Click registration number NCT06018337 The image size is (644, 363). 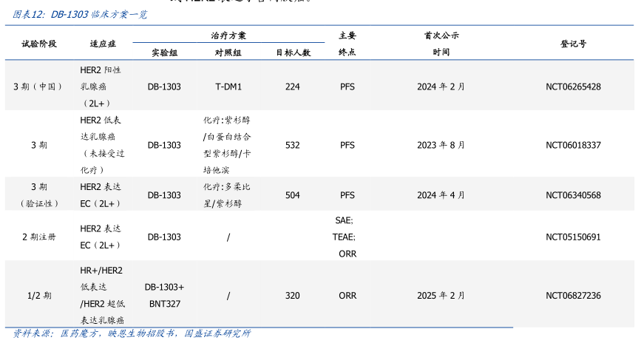point(573,145)
